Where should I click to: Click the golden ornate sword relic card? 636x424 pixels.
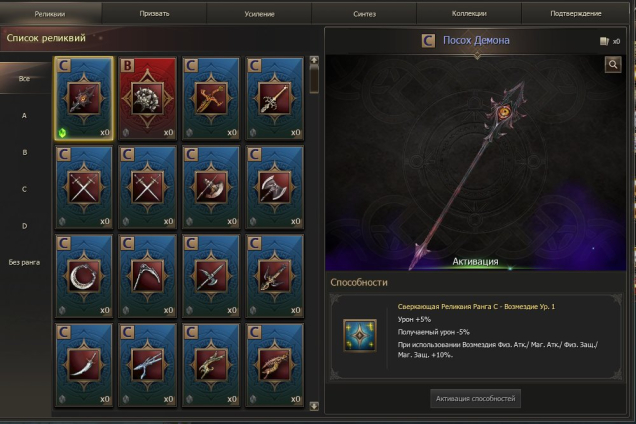coord(211,99)
